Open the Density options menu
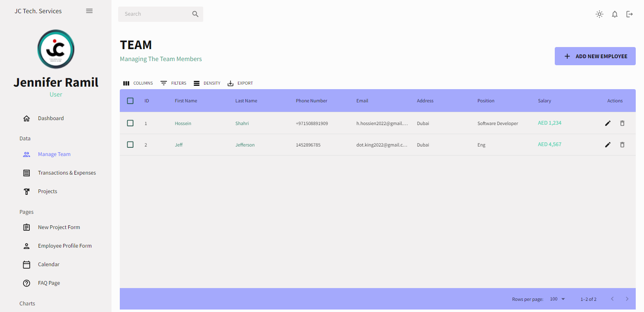 click(x=207, y=83)
